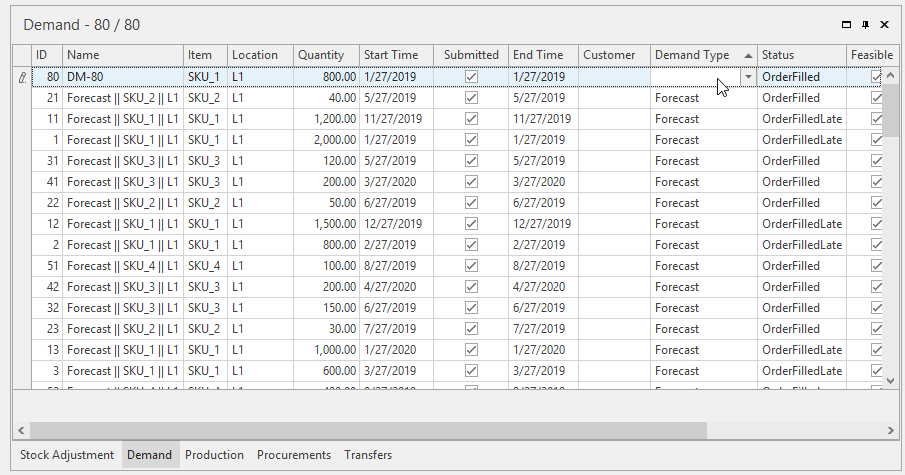Image resolution: width=905 pixels, height=475 pixels.
Task: Click ID 32 cell
Action: (47, 308)
